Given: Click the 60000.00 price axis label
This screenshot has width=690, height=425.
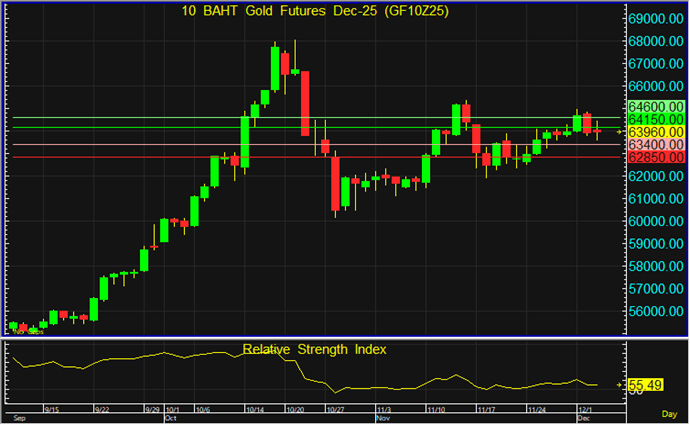Looking at the screenshot, I should [x=655, y=221].
